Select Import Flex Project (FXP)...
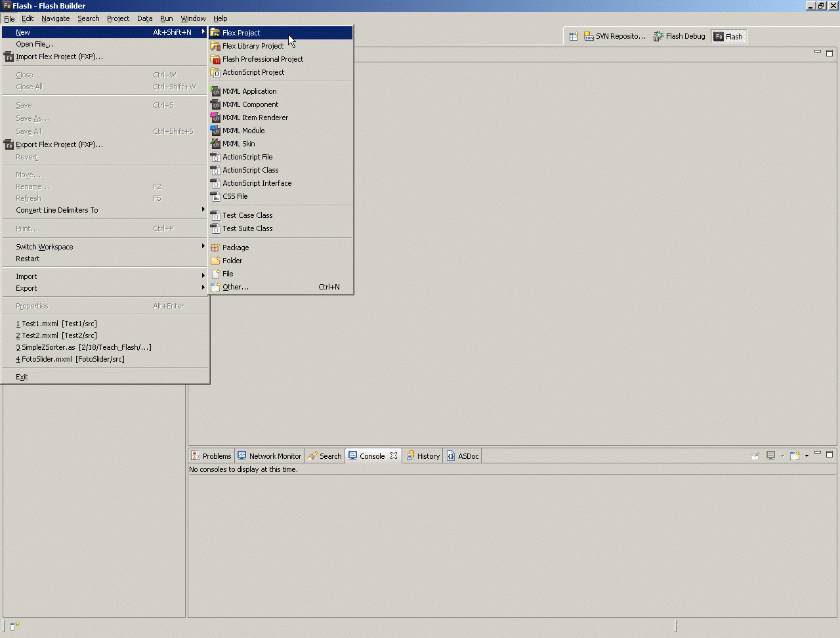 point(105,56)
